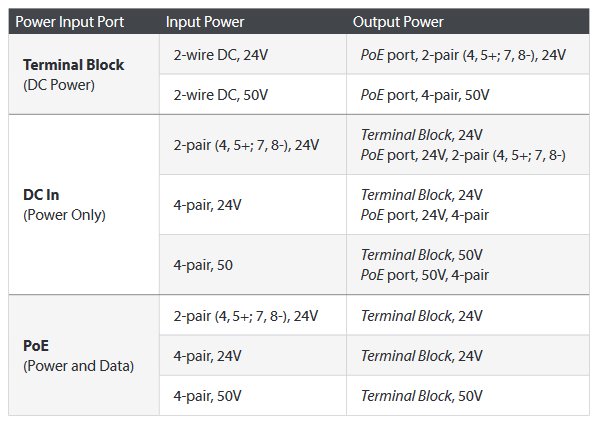Select the "Terminal Block" bold row label

click(x=73, y=65)
